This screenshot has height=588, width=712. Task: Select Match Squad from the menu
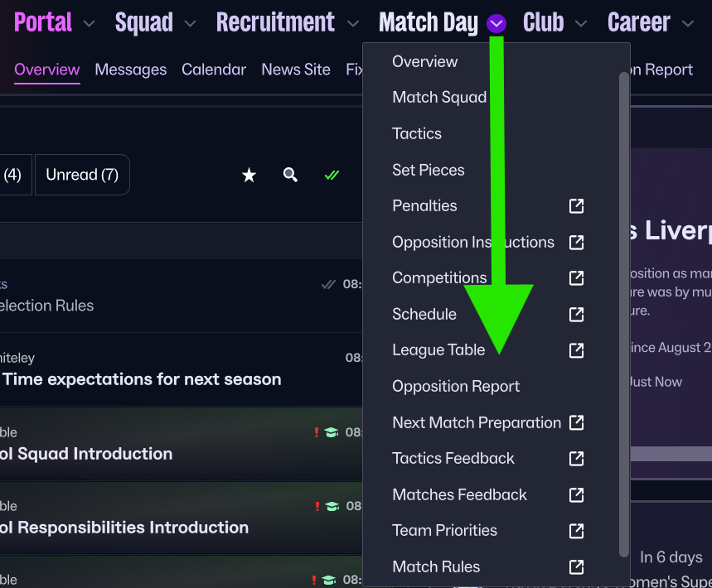(439, 98)
